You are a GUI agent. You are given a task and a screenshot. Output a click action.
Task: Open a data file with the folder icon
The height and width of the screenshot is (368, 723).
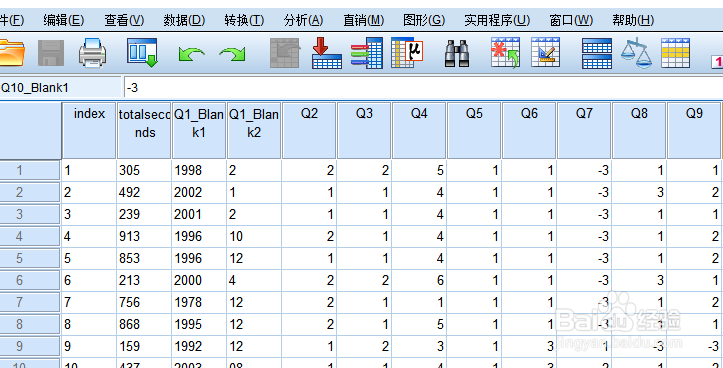[11, 53]
